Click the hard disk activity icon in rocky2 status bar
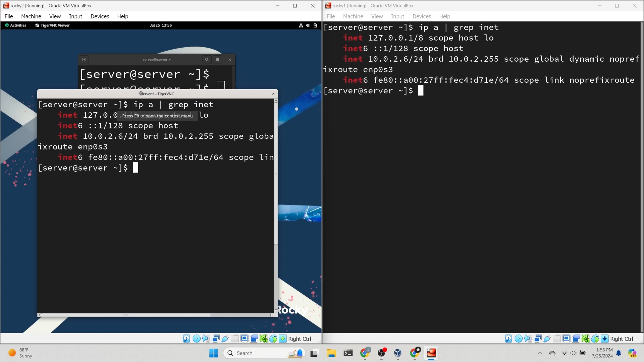 (x=186, y=339)
